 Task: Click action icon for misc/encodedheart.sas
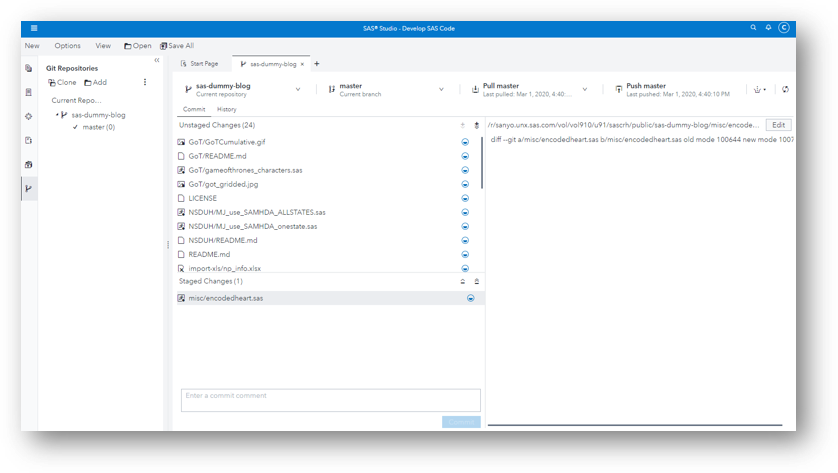point(470,298)
